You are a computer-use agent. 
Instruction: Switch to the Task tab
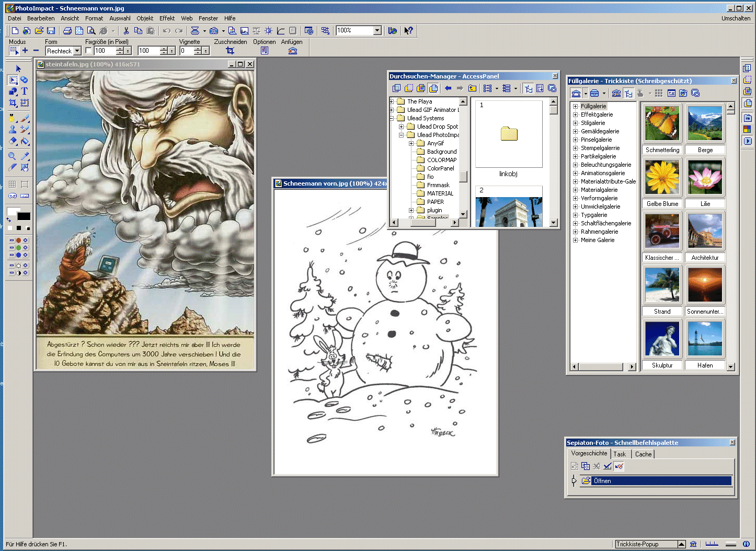(x=620, y=454)
